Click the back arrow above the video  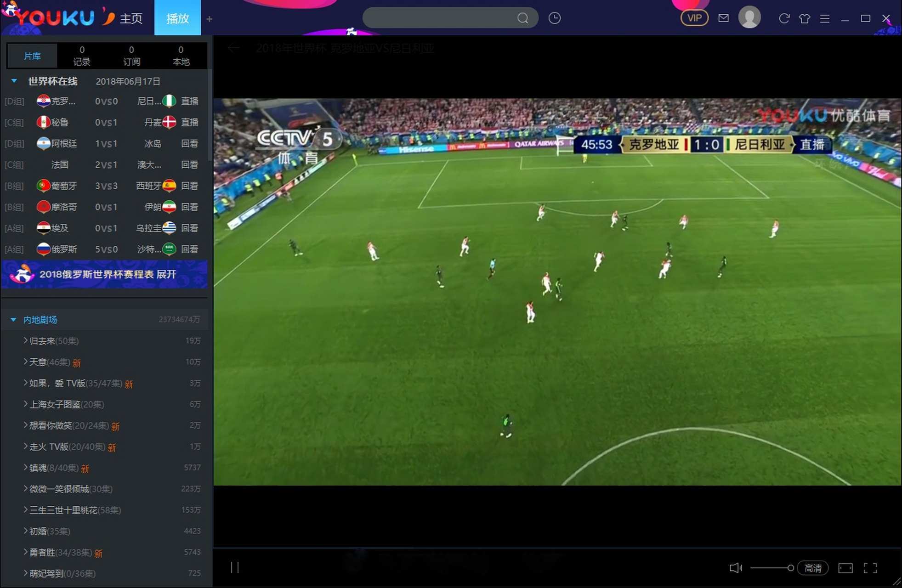(x=233, y=48)
